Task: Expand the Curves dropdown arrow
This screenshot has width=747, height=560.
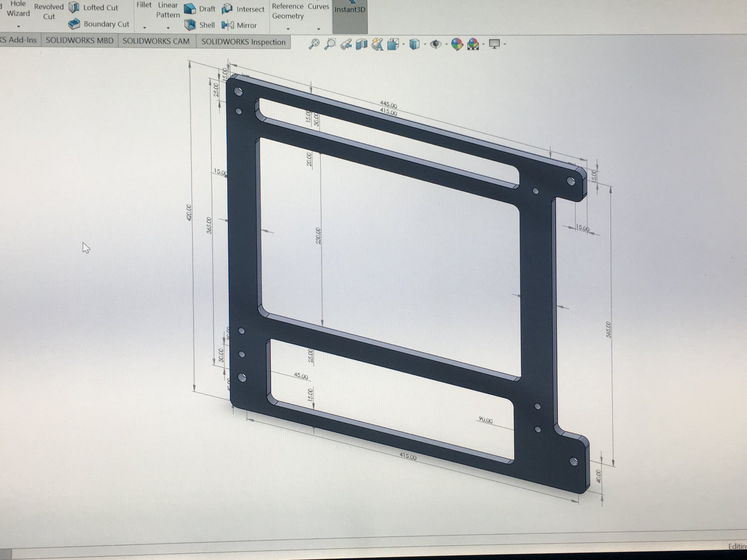Action: click(x=319, y=29)
